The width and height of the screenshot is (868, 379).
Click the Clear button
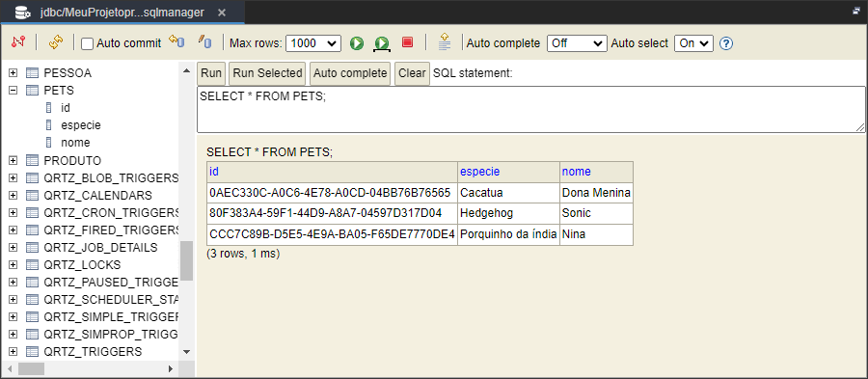(x=412, y=73)
